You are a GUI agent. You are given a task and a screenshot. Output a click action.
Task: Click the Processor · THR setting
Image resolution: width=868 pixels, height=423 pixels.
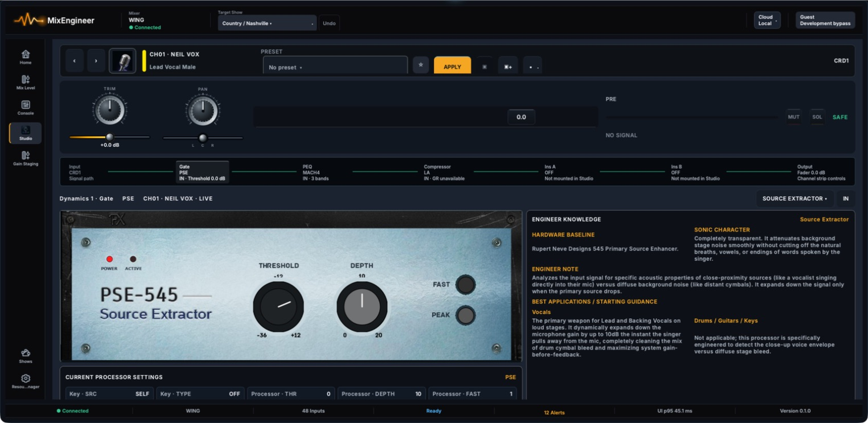(x=291, y=393)
